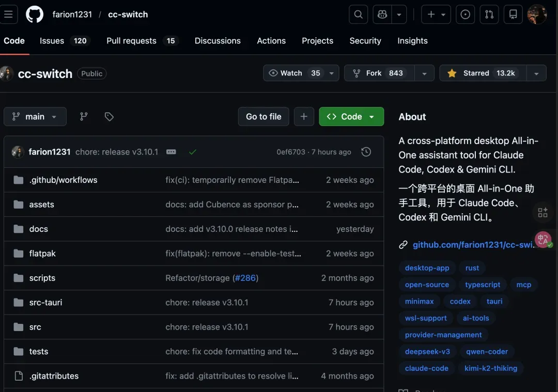Click the tauri topic tag
The image size is (558, 392).
(x=494, y=301)
